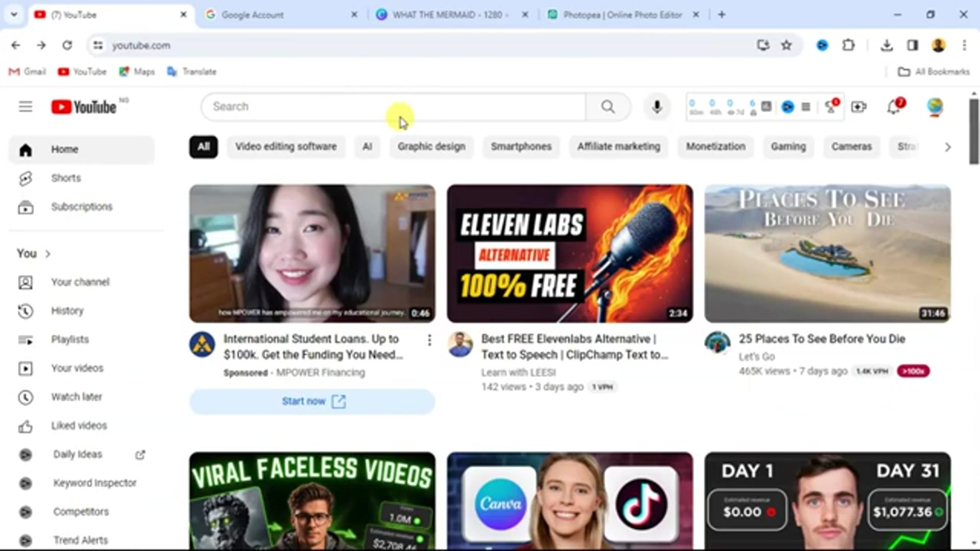Select the AI filter chip

point(367,147)
